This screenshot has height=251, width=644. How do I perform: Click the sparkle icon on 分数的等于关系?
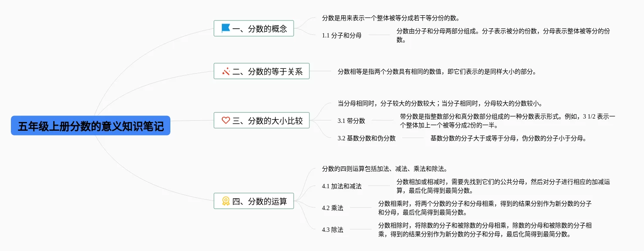[x=226, y=71]
